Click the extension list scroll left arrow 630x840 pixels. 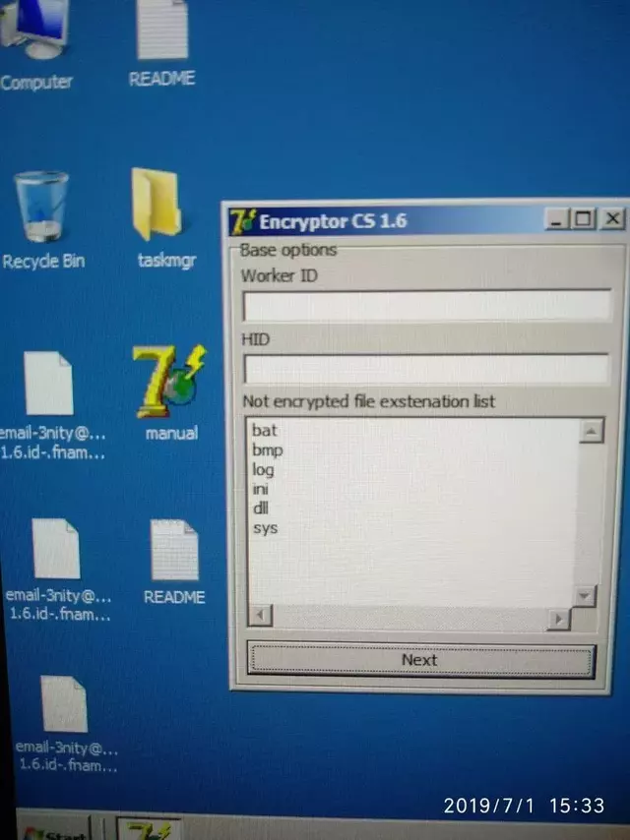tap(261, 615)
